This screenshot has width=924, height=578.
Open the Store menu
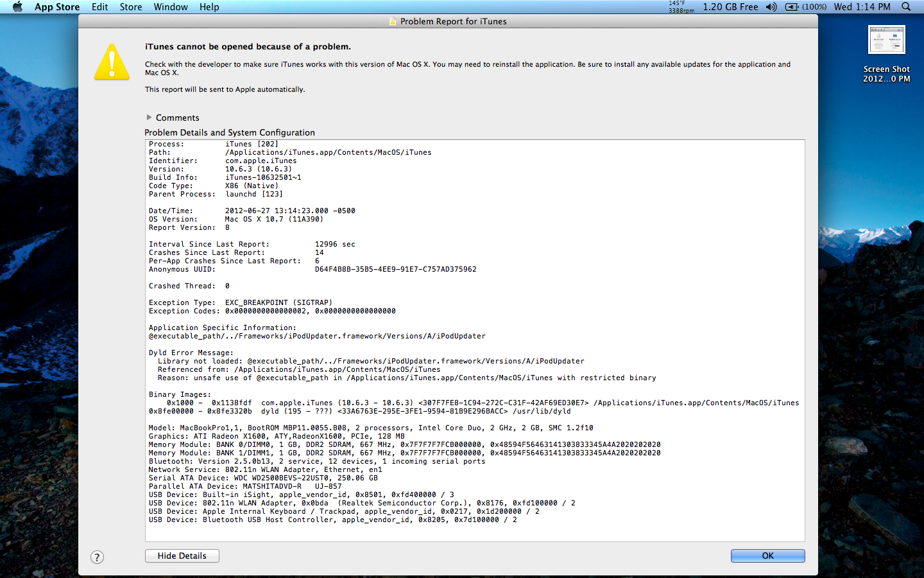pyautogui.click(x=131, y=7)
